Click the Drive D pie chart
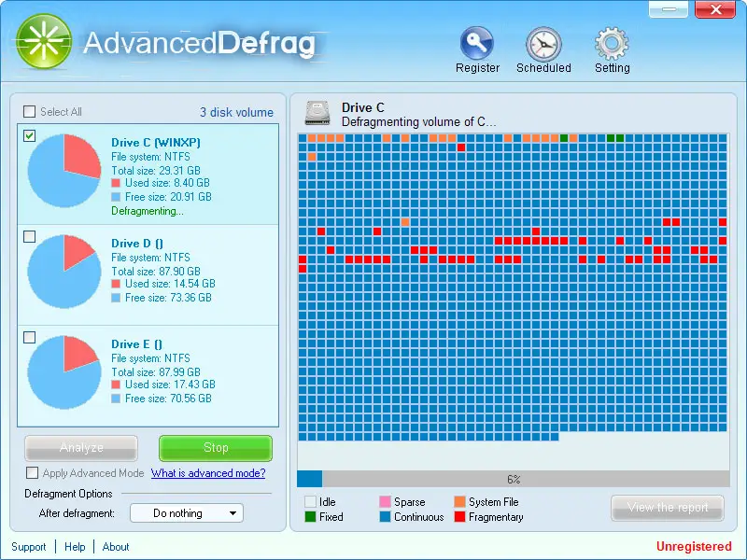The image size is (747, 560). [64, 272]
